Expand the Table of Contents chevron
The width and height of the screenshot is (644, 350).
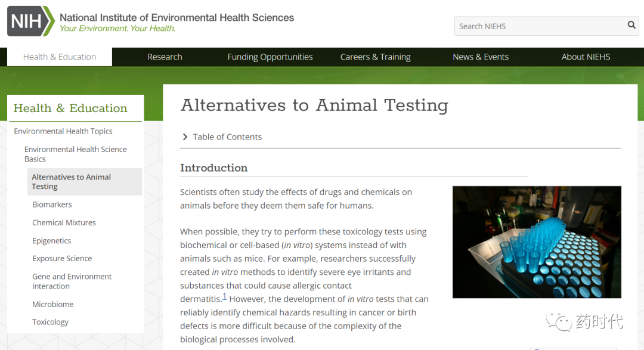[x=185, y=137]
